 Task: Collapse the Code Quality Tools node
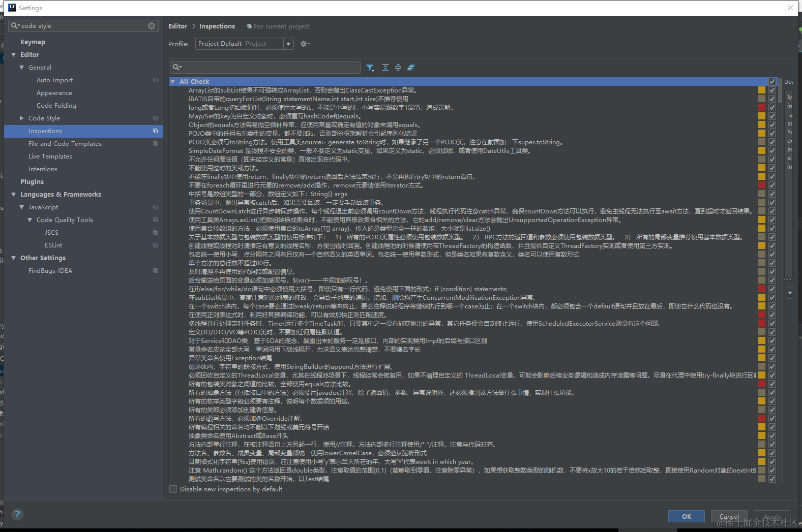(x=30, y=220)
